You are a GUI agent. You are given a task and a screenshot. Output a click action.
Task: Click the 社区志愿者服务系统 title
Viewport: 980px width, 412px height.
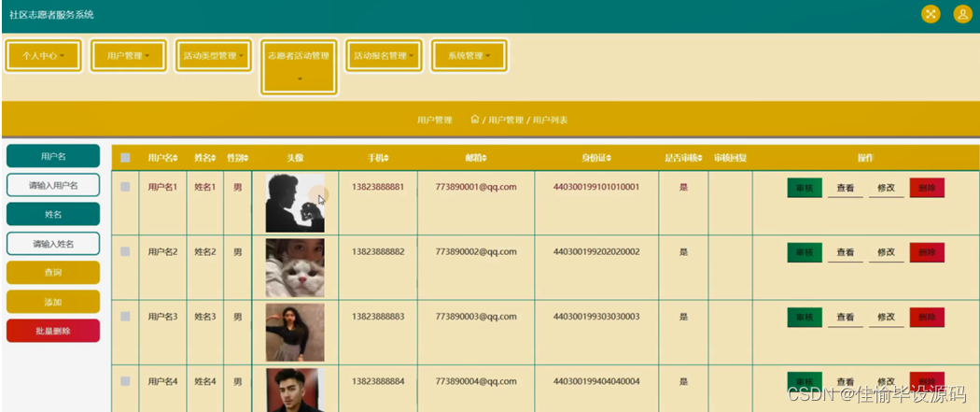51,14
